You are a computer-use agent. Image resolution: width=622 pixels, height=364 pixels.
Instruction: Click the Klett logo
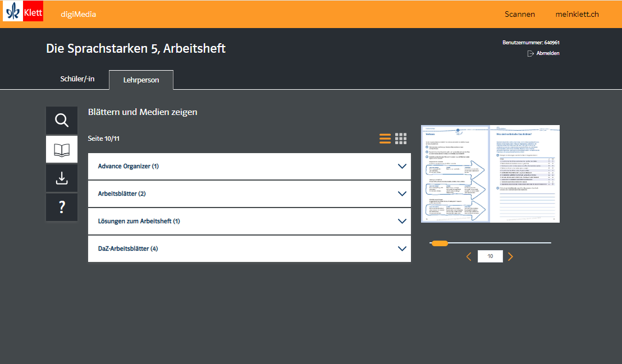24,12
